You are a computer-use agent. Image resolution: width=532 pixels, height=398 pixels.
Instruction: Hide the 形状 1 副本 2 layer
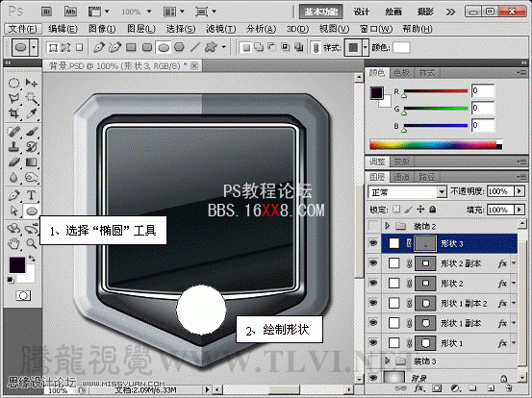click(373, 303)
